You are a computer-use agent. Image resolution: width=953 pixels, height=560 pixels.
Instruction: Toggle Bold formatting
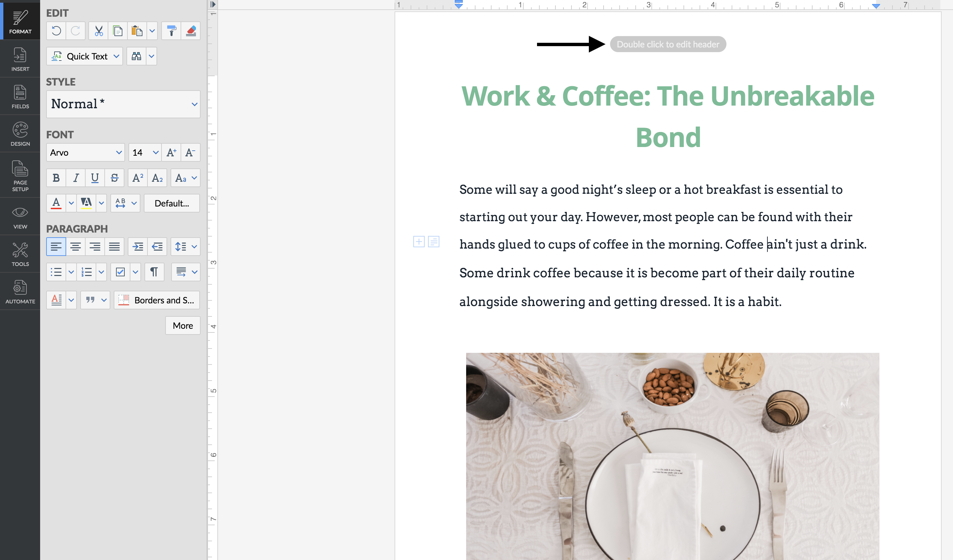pos(56,178)
